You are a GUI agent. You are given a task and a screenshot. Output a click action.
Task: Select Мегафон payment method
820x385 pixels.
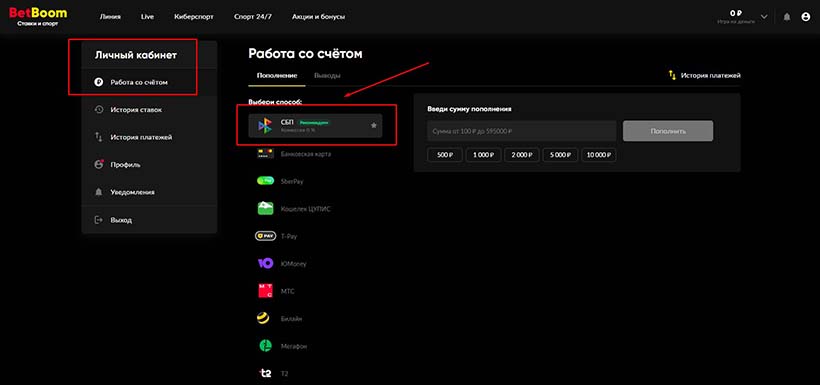click(x=315, y=346)
